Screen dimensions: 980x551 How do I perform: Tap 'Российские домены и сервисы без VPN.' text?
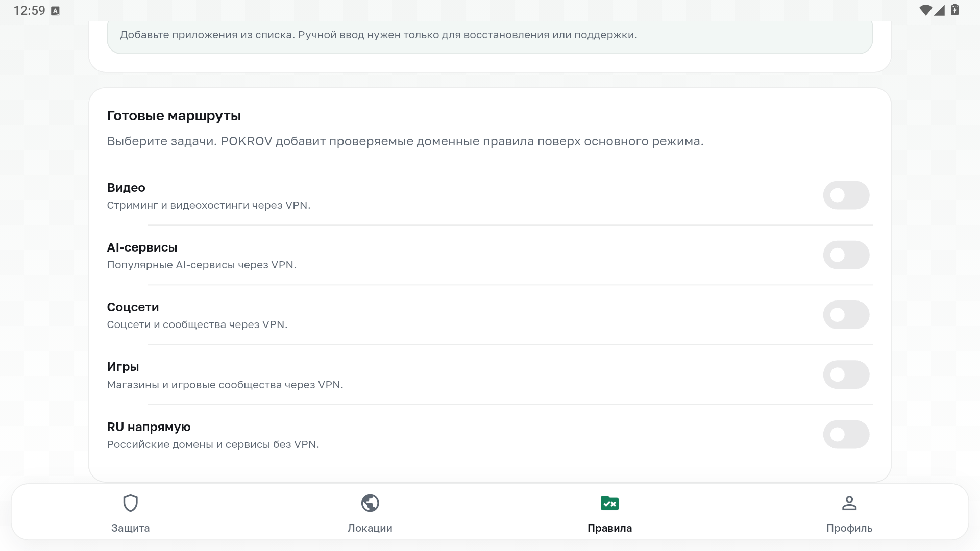(x=213, y=444)
